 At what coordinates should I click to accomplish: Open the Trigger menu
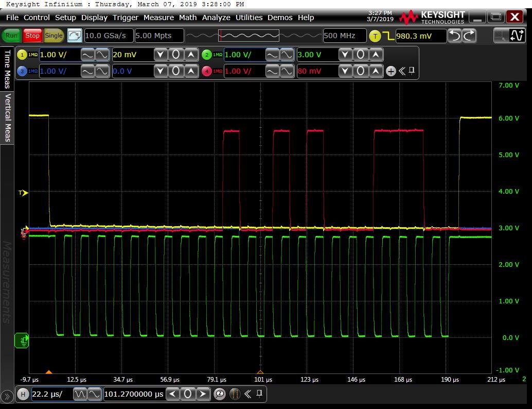coord(126,18)
